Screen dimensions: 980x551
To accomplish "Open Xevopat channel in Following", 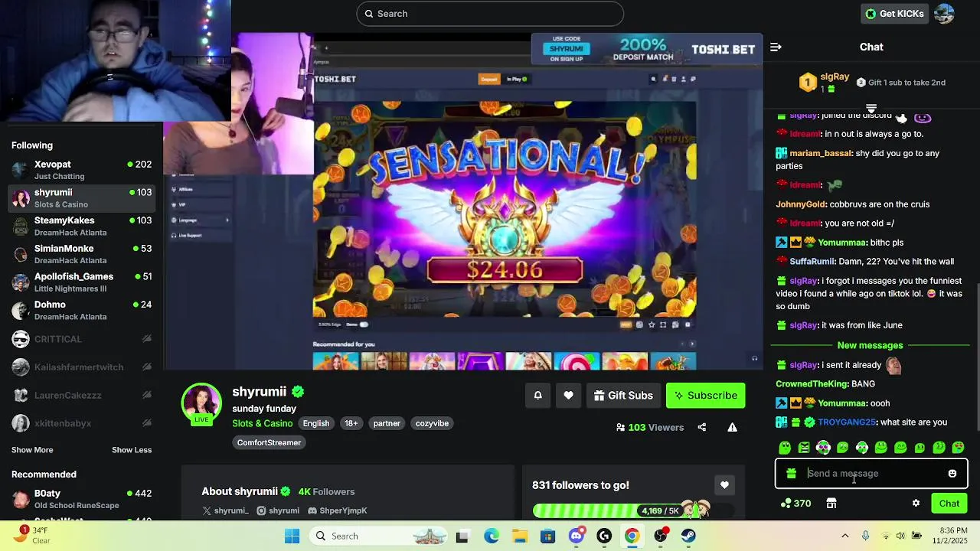I will pos(81,170).
